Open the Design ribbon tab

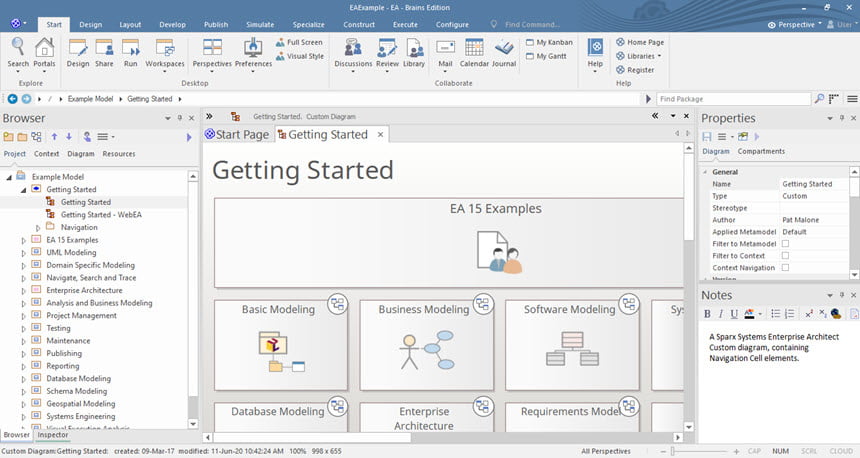pyautogui.click(x=90, y=25)
